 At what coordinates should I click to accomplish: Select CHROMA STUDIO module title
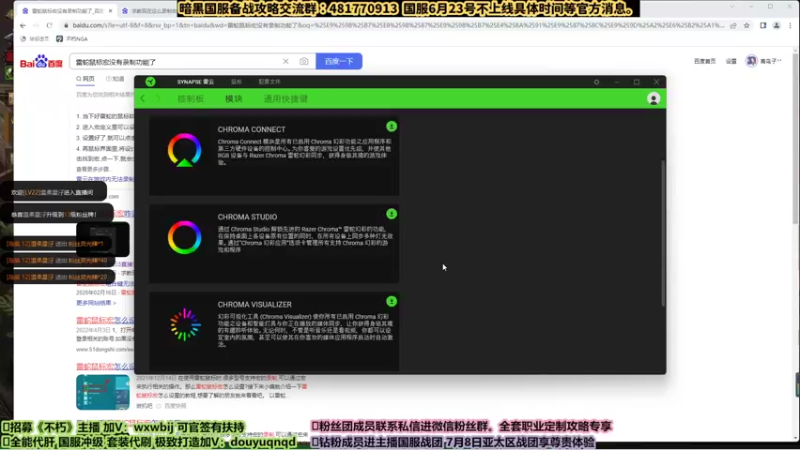(247, 217)
